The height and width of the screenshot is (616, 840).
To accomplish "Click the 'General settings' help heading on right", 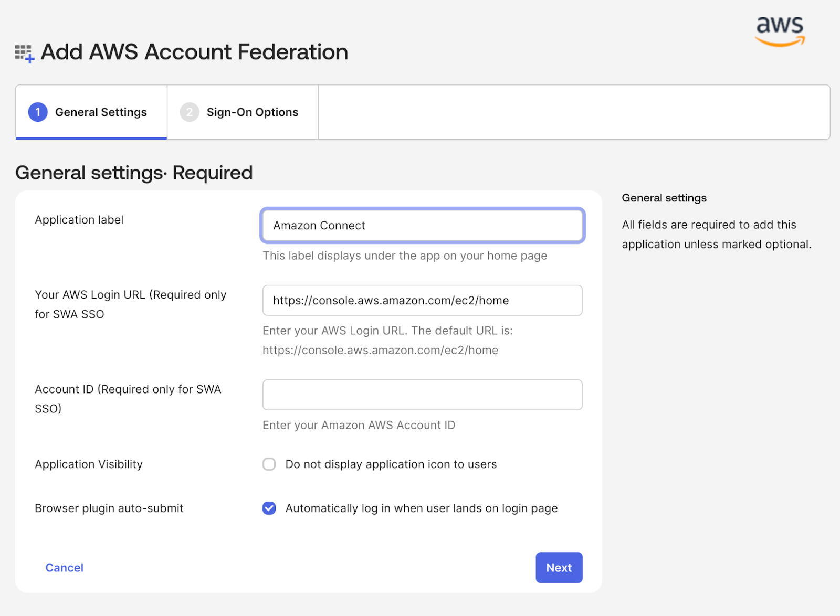I will [664, 198].
